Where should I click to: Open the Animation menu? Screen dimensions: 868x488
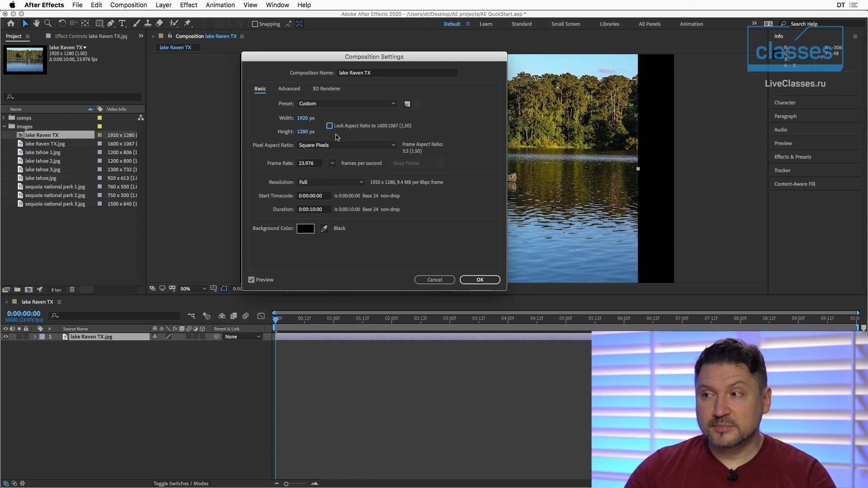[220, 5]
